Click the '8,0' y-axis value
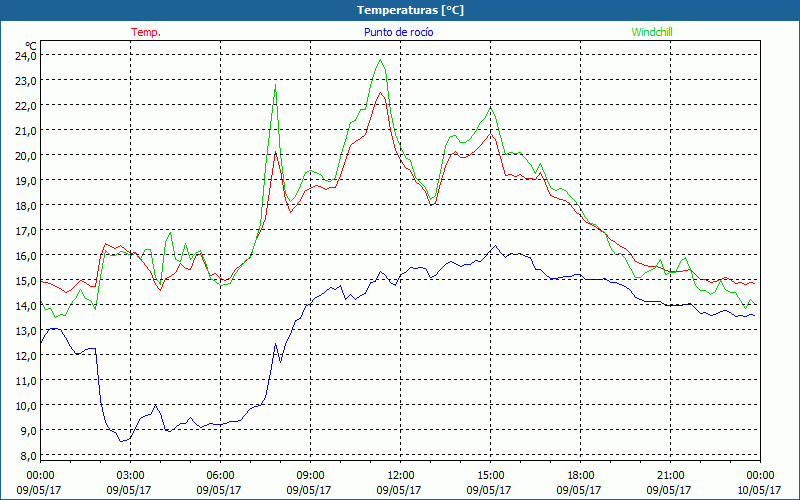Viewport: 800px width, 500px height. 28,456
